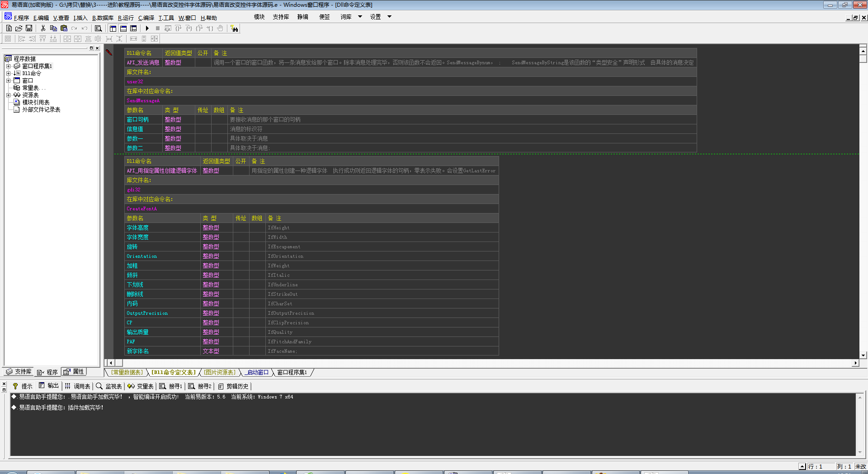Click the breakpoint hand icon
This screenshot has width=868, height=474.
pos(220,28)
